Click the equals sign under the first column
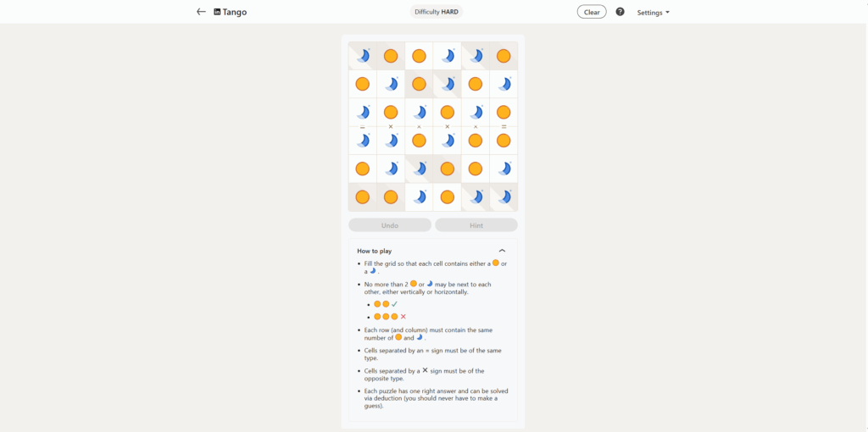Screen dimensions: 868x432 coord(363,126)
